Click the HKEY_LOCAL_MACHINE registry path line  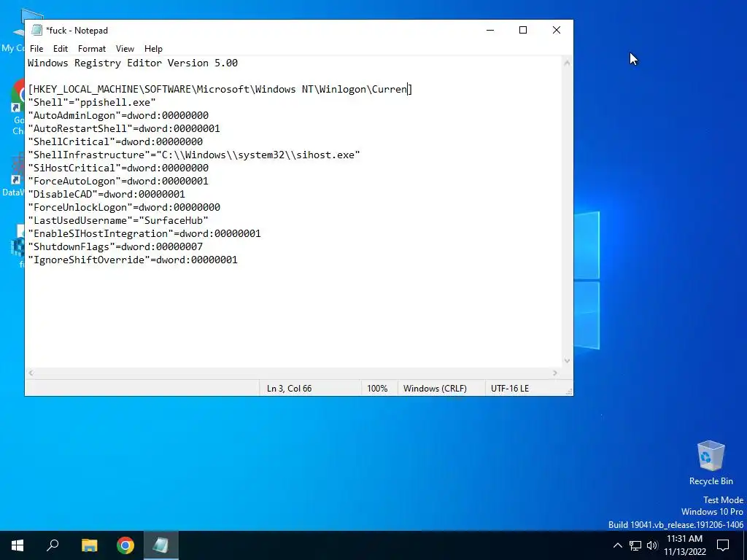pos(220,89)
